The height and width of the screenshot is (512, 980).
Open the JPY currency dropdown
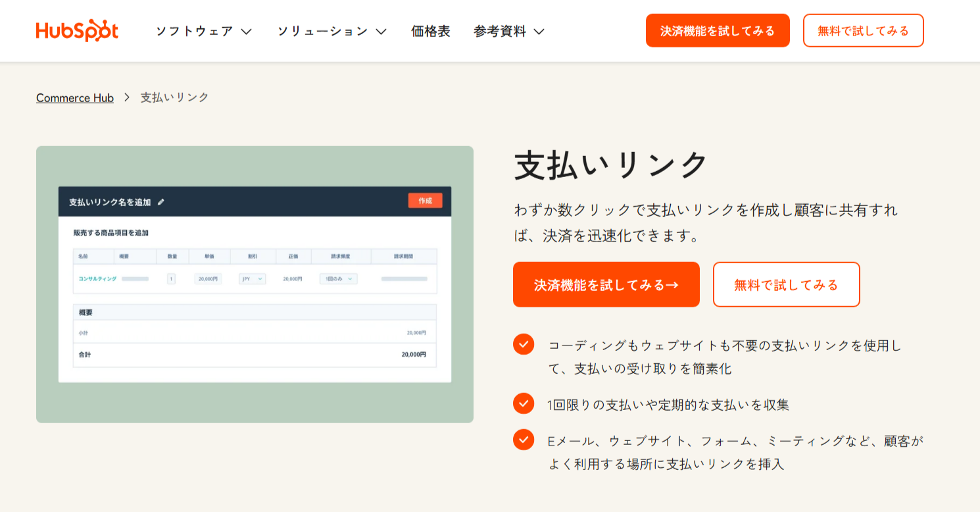pos(253,278)
